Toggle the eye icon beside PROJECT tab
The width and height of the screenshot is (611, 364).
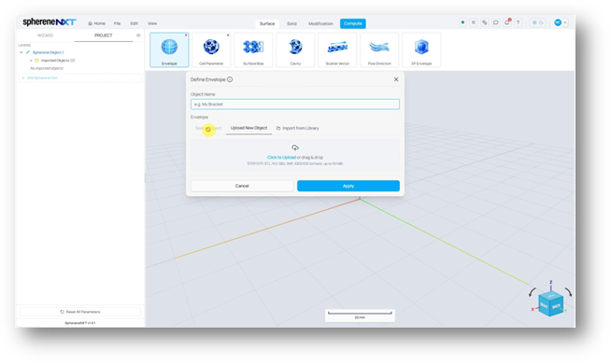tap(138, 35)
